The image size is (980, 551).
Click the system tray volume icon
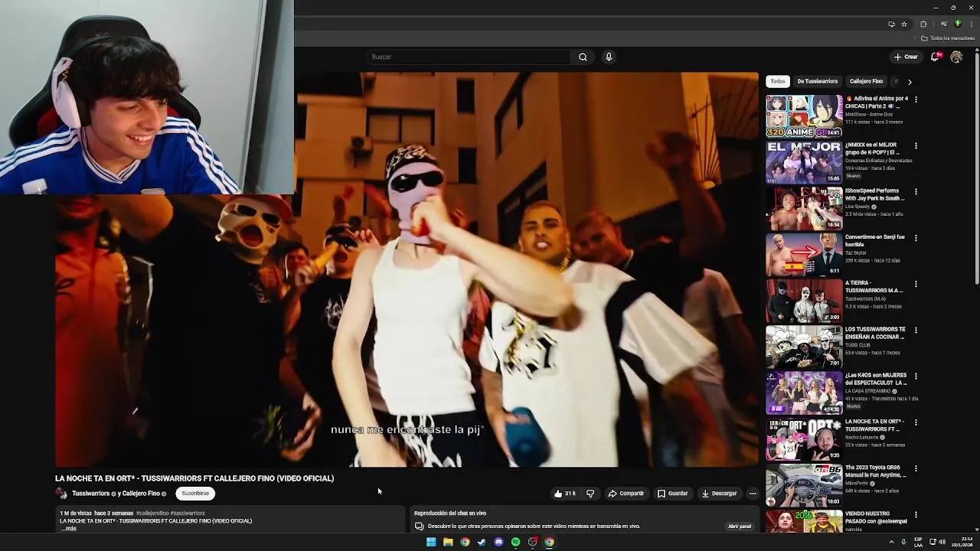point(942,542)
